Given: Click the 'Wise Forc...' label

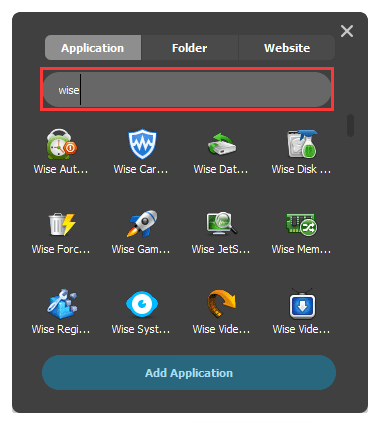Looking at the screenshot, I should [x=61, y=249].
